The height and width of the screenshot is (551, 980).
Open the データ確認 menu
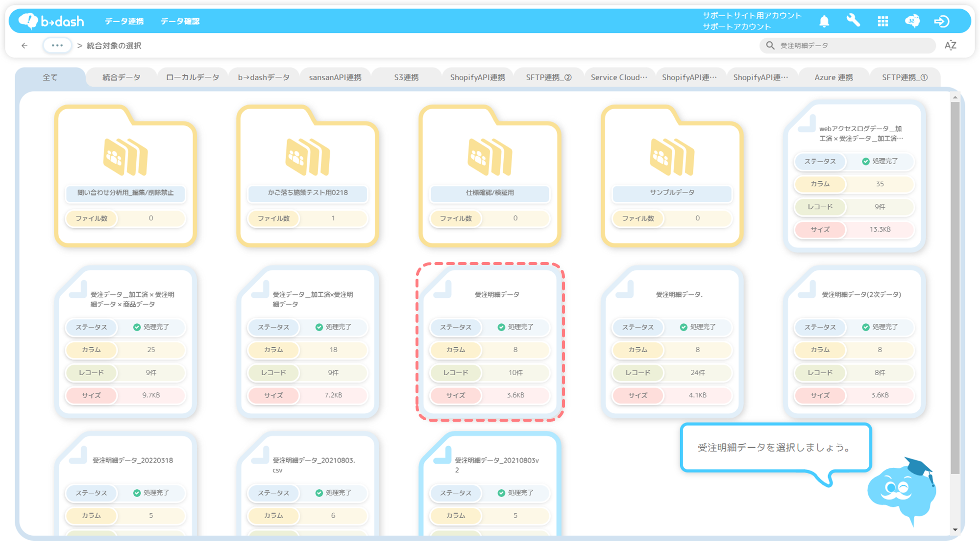[x=180, y=21]
